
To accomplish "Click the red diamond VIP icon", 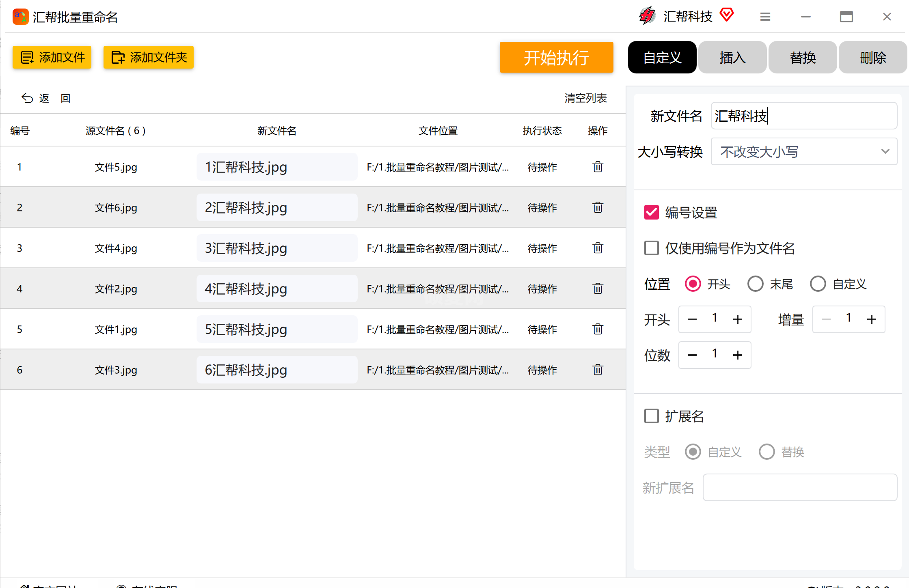I will click(x=726, y=15).
